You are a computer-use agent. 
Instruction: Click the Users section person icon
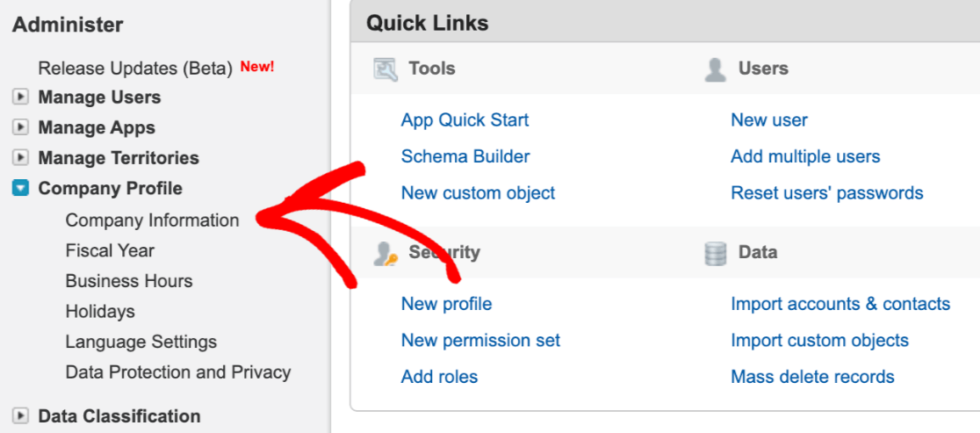click(716, 69)
